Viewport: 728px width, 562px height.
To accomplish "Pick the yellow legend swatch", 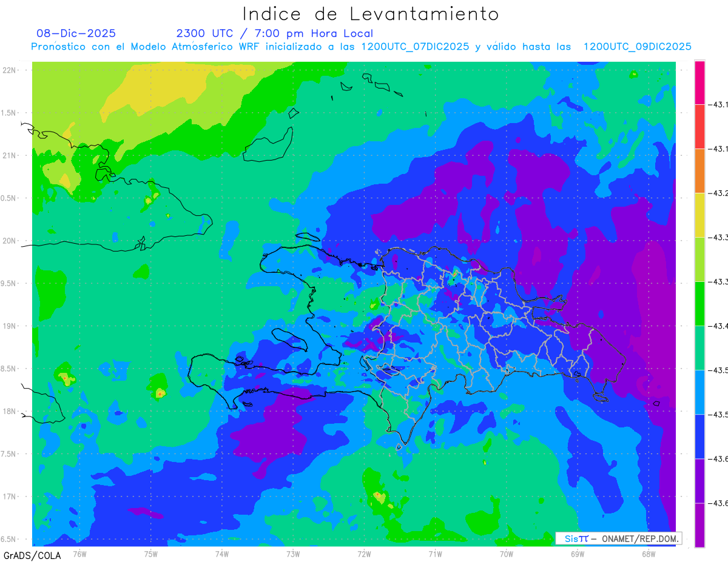I will pyautogui.click(x=699, y=215).
